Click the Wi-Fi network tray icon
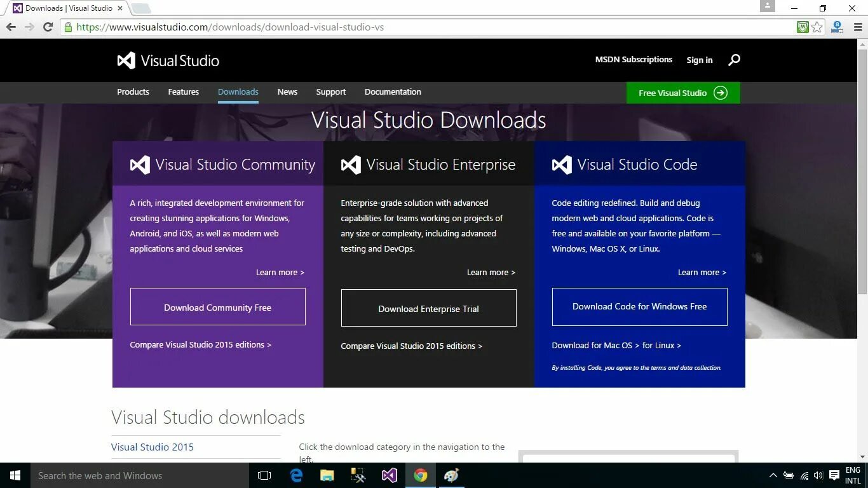868x488 pixels. 804,475
